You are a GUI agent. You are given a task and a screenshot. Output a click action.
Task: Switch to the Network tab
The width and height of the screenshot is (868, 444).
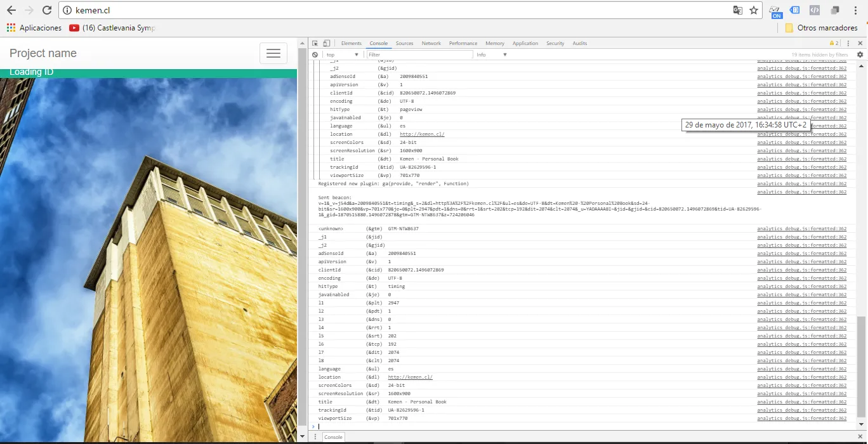(431, 43)
